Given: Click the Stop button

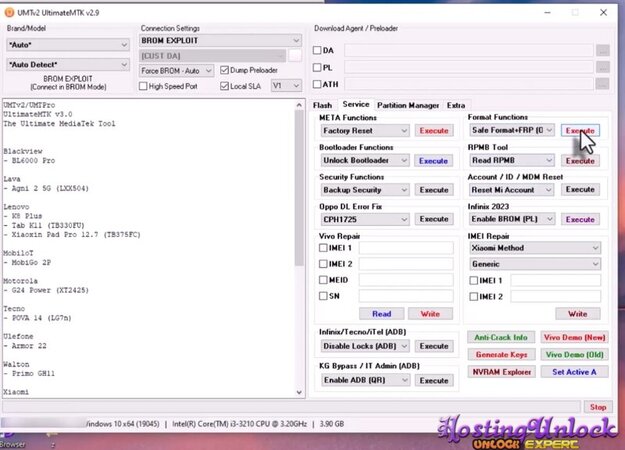Looking at the screenshot, I should pyautogui.click(x=597, y=407).
